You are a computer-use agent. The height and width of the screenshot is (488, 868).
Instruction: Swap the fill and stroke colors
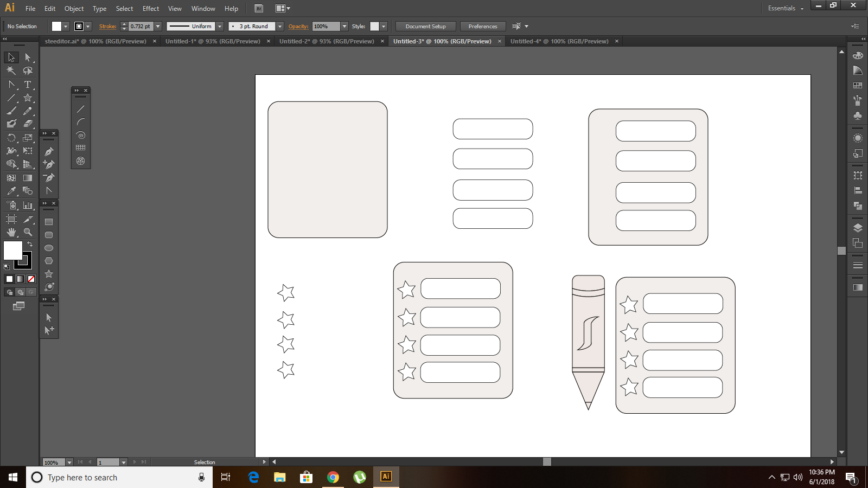pos(30,245)
